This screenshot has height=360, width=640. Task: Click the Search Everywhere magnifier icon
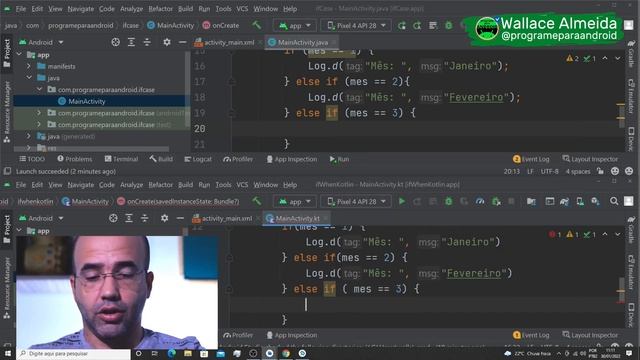point(614,201)
